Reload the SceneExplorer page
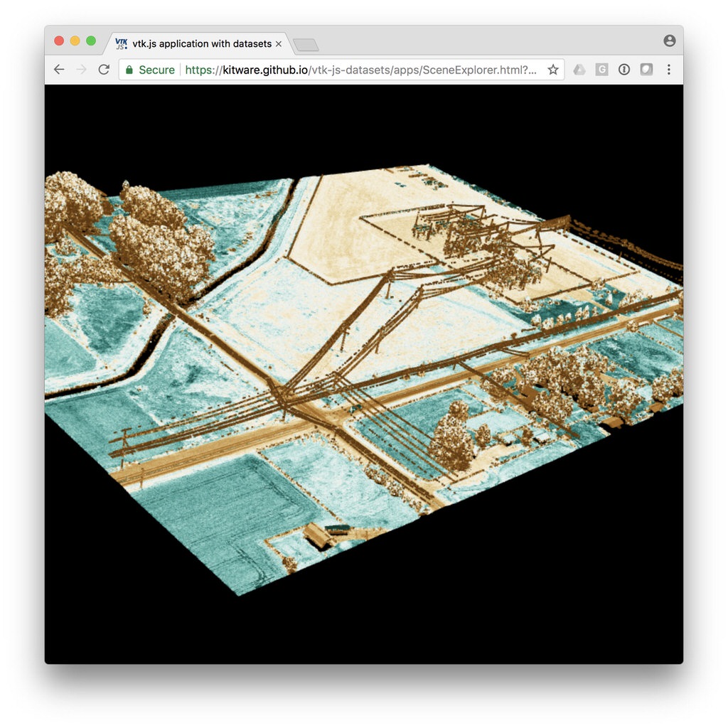This screenshot has height=728, width=728. [103, 69]
